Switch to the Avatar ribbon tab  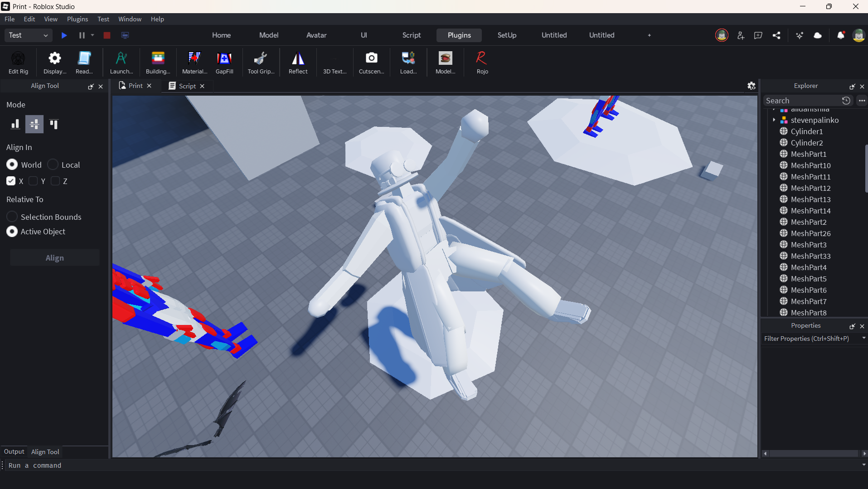316,35
